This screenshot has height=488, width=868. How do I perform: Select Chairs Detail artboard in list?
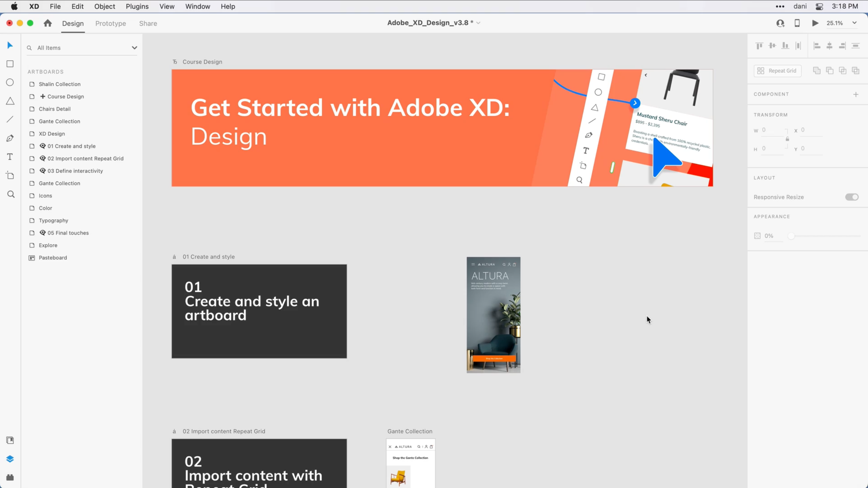(55, 109)
